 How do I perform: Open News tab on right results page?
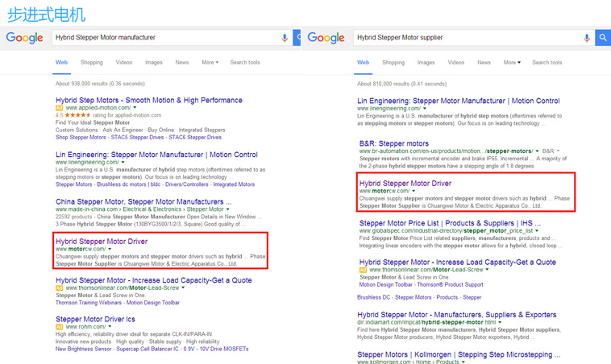(484, 62)
